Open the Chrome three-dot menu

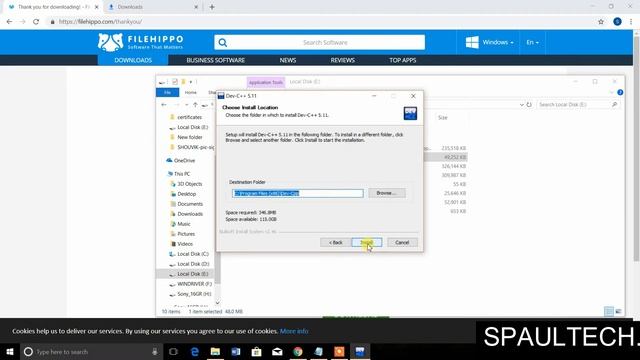(631, 22)
